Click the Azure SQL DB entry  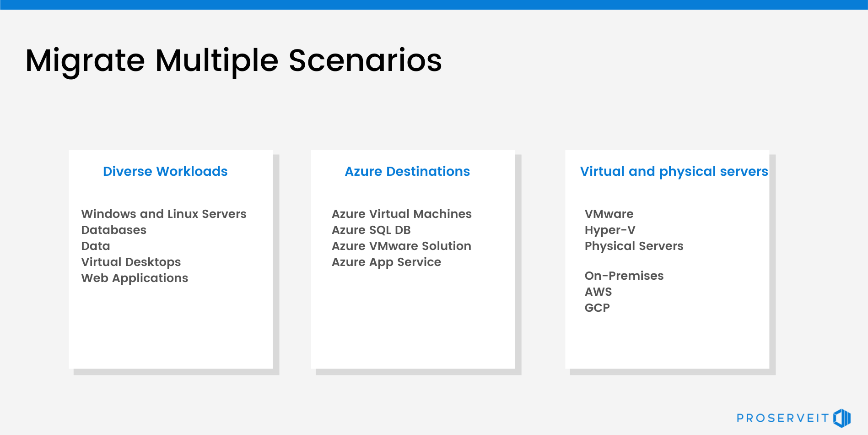(371, 230)
